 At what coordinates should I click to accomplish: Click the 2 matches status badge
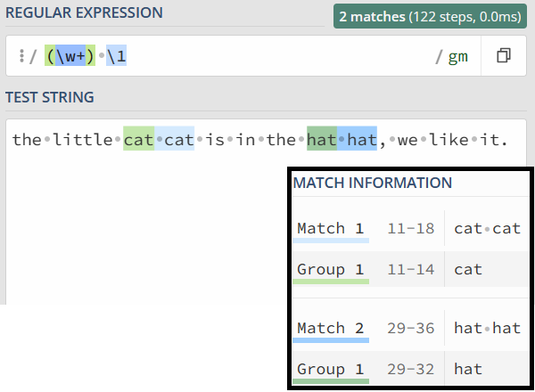(x=430, y=16)
